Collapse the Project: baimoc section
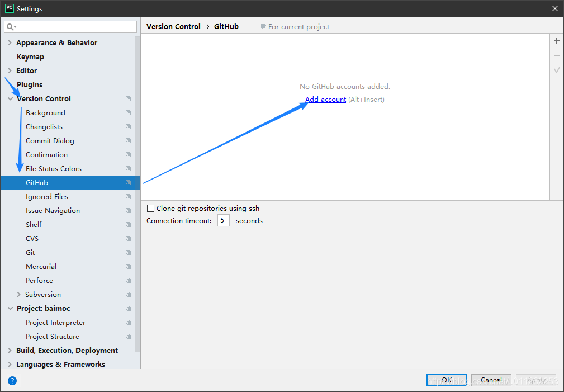This screenshot has width=564, height=392. tap(10, 309)
